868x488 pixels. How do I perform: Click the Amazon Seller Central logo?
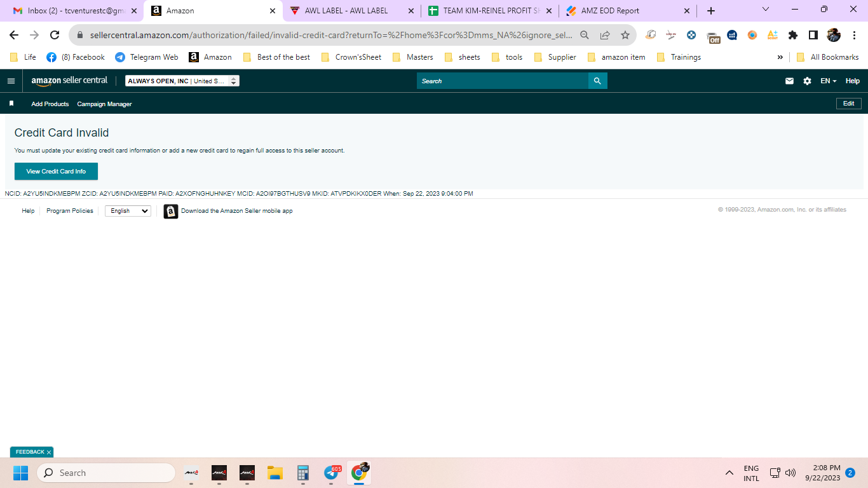pos(69,81)
